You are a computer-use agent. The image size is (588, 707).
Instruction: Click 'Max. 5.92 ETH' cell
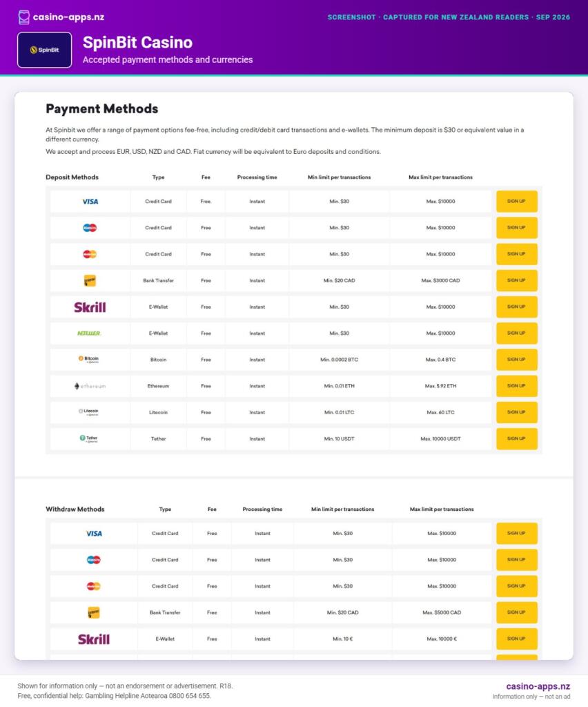[x=441, y=386]
